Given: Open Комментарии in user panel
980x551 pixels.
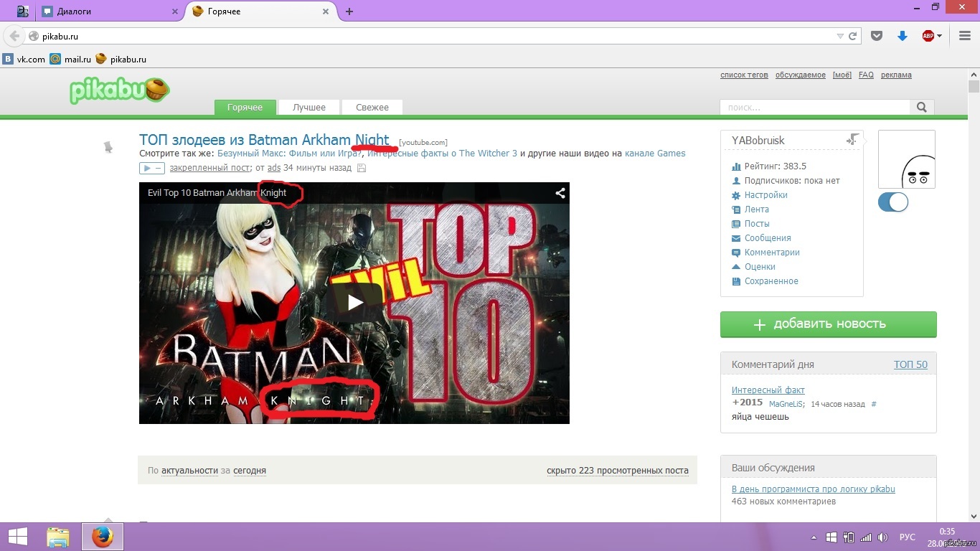Looking at the screenshot, I should (772, 253).
